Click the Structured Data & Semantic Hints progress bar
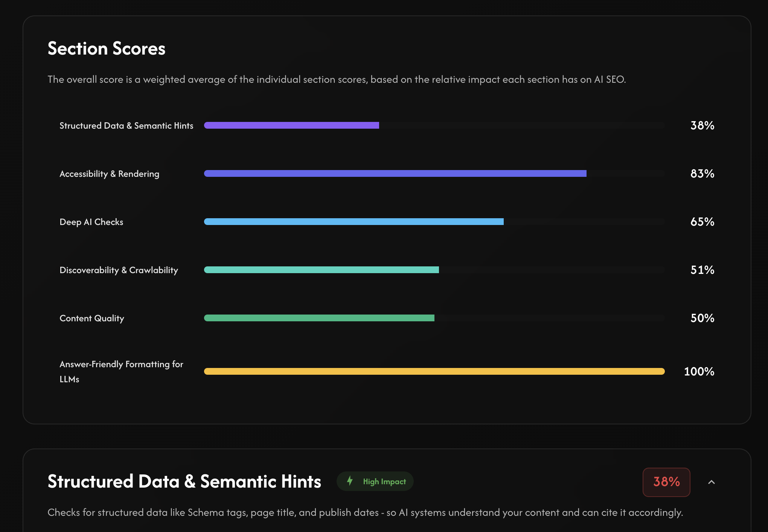 [x=434, y=125]
